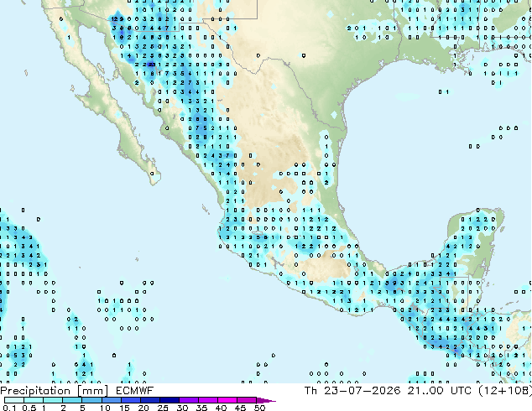Click the legend value '0.5'

(29, 408)
